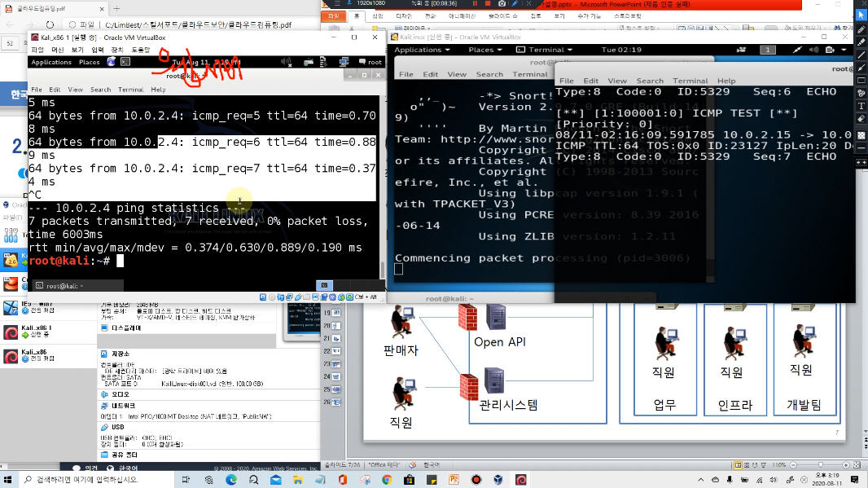This screenshot has width=868, height=488.
Task: Pick the line tool in the annotation toolbar
Action: tap(861, 55)
